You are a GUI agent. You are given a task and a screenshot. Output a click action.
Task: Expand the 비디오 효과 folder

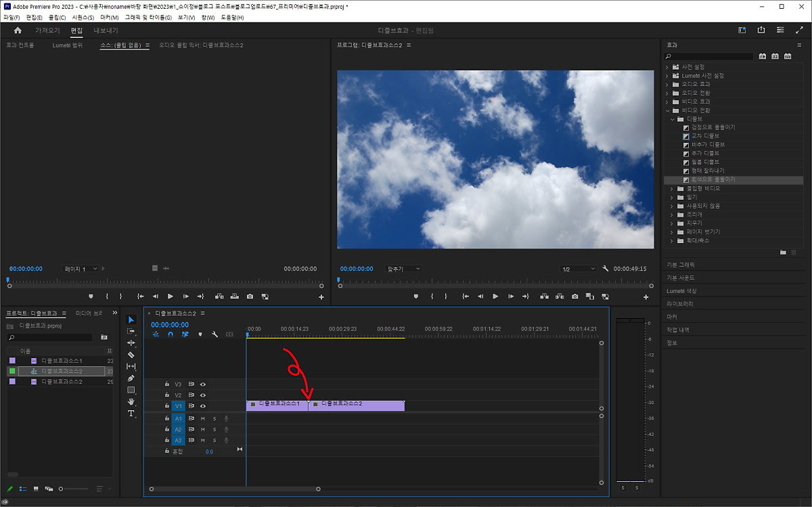(667, 102)
